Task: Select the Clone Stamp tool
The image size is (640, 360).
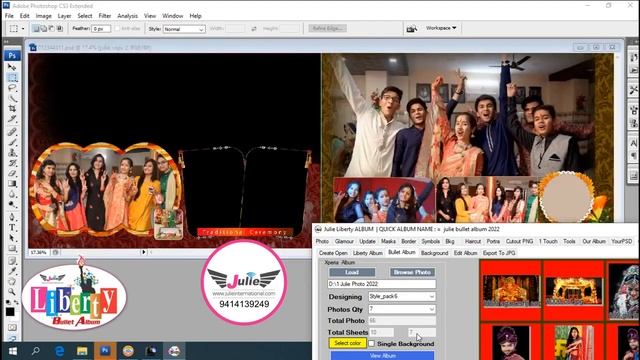Action: pos(12,153)
